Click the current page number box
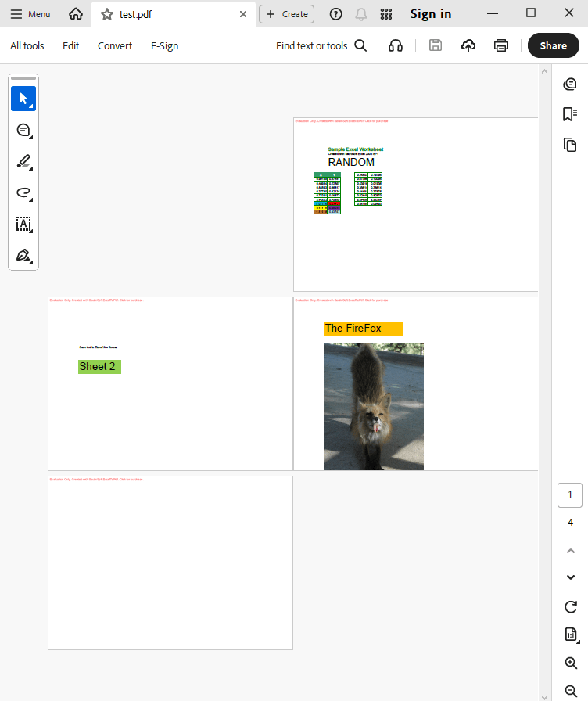This screenshot has width=588, height=701. [x=570, y=495]
